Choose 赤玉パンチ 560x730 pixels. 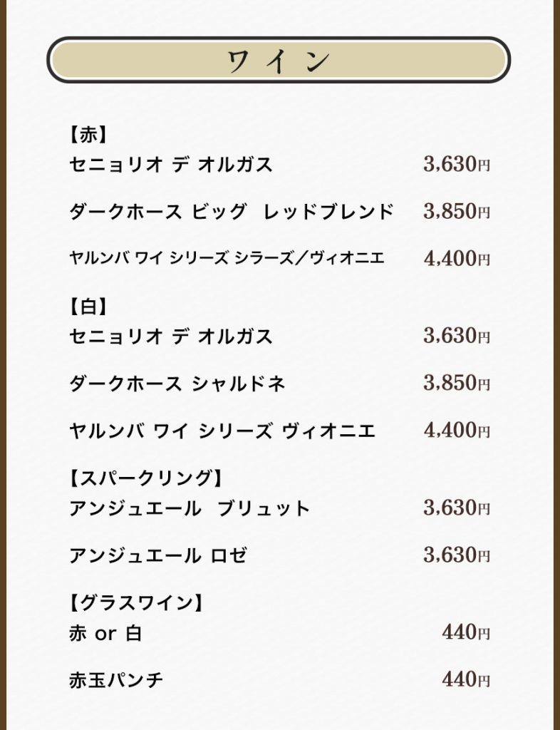point(116,680)
